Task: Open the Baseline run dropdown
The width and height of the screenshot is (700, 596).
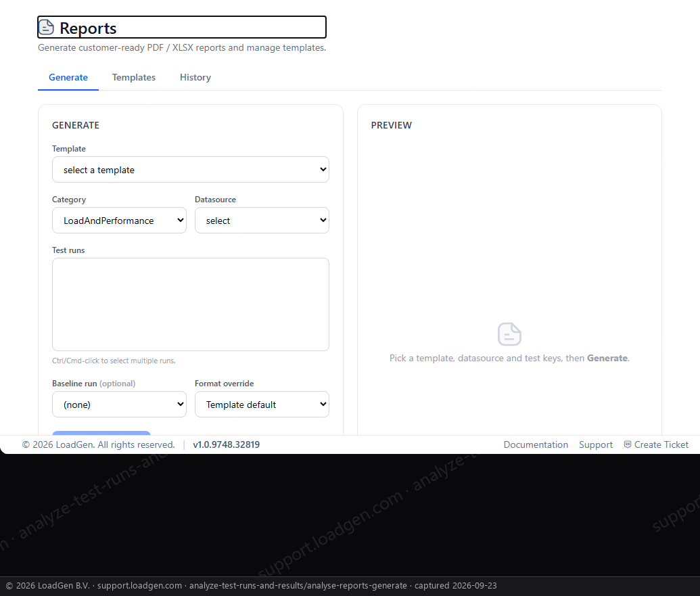Action: pyautogui.click(x=119, y=404)
